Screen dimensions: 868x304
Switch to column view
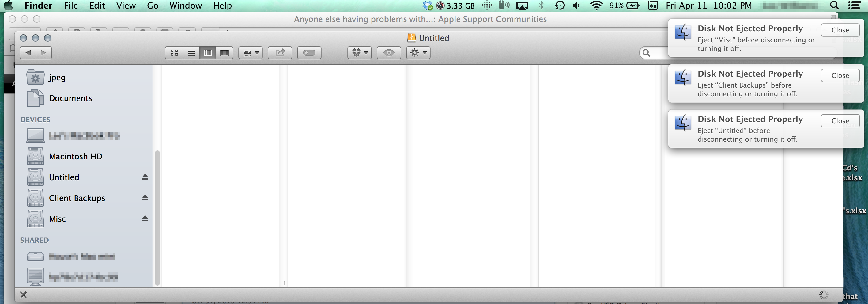point(208,53)
